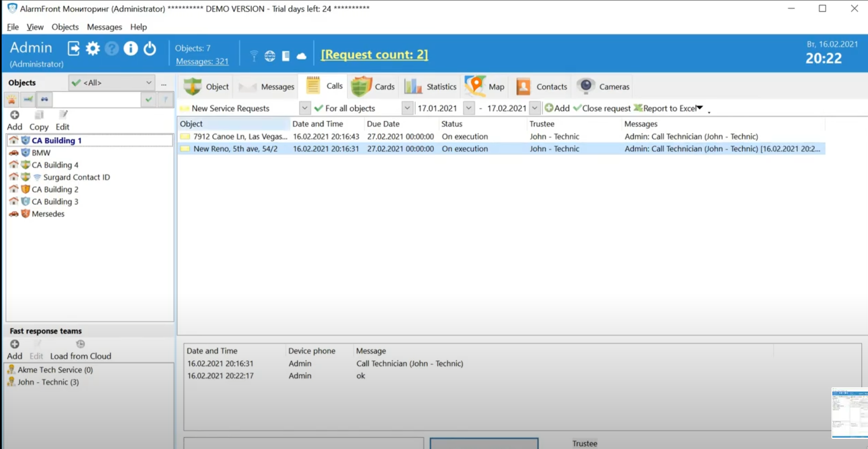Image resolution: width=868 pixels, height=449 pixels.
Task: Add a fast response team
Action: click(15, 350)
